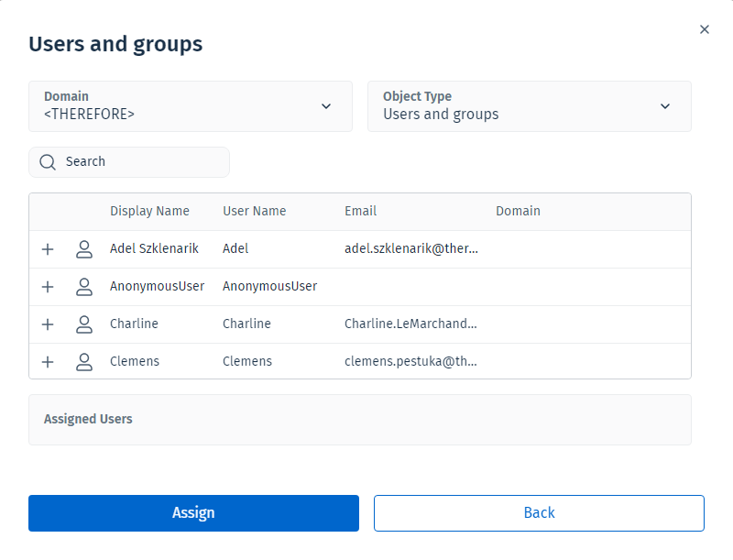The height and width of the screenshot is (560, 733).
Task: Open the Object Type dropdown
Action: [530, 106]
